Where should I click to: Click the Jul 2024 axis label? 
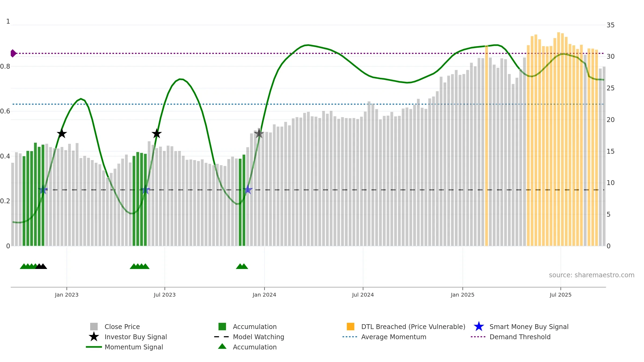363,295
